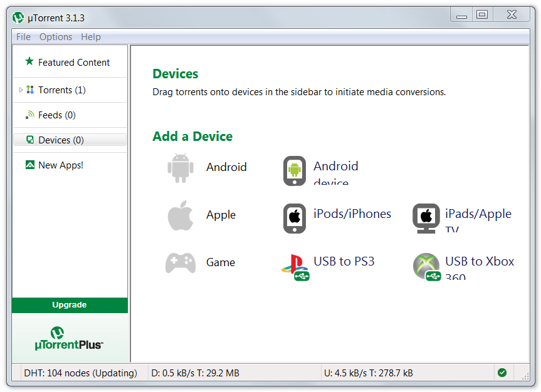Click the Android category label

226,167
